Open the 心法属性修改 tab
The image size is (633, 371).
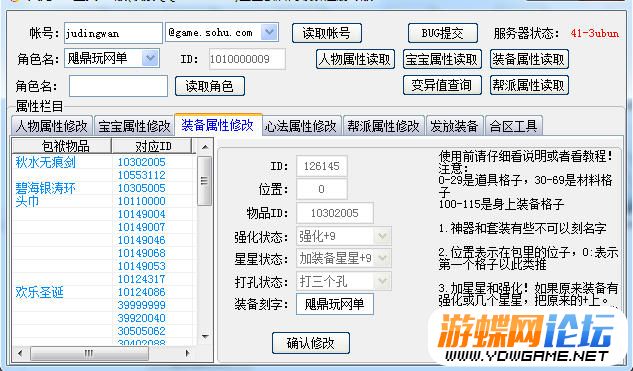[x=301, y=126]
